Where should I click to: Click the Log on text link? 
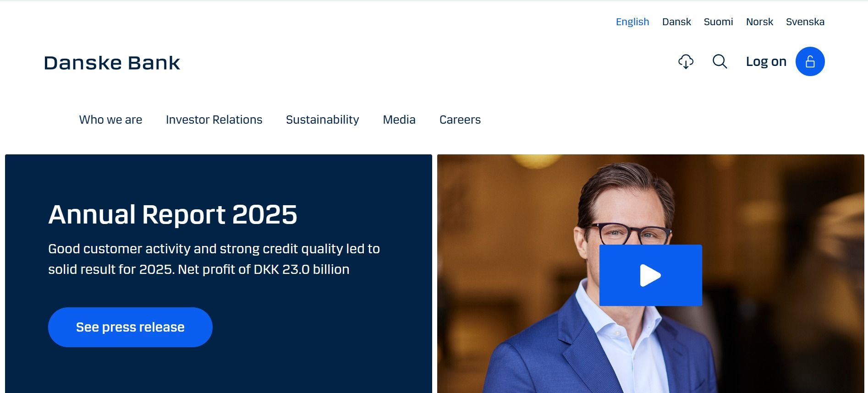766,61
